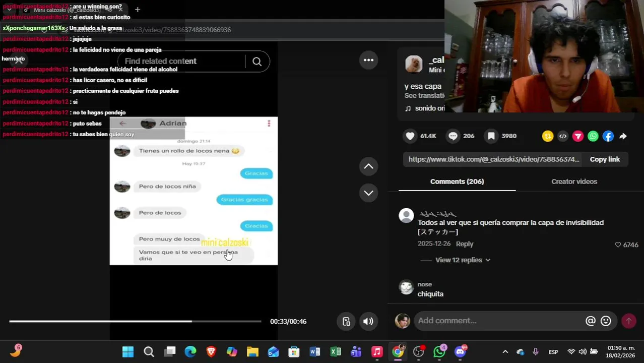This screenshot has height=363, width=644.
Task: Open more share options arrow
Action: [623, 136]
